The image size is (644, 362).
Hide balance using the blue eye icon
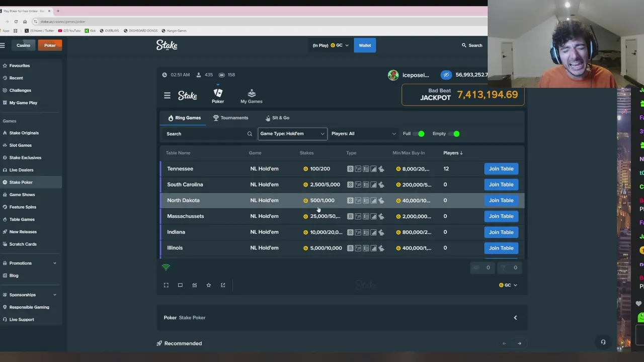coord(446,75)
